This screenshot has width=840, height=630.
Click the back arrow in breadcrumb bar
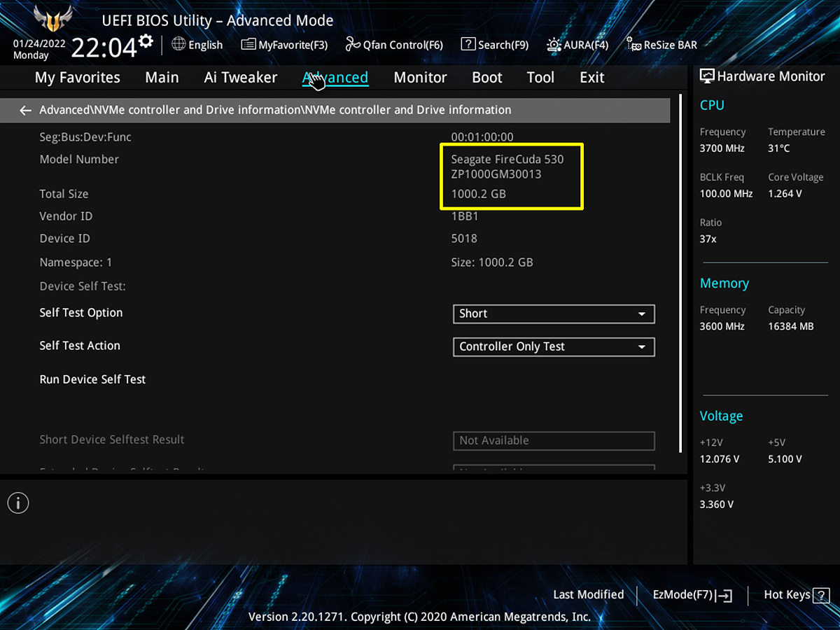coord(26,110)
